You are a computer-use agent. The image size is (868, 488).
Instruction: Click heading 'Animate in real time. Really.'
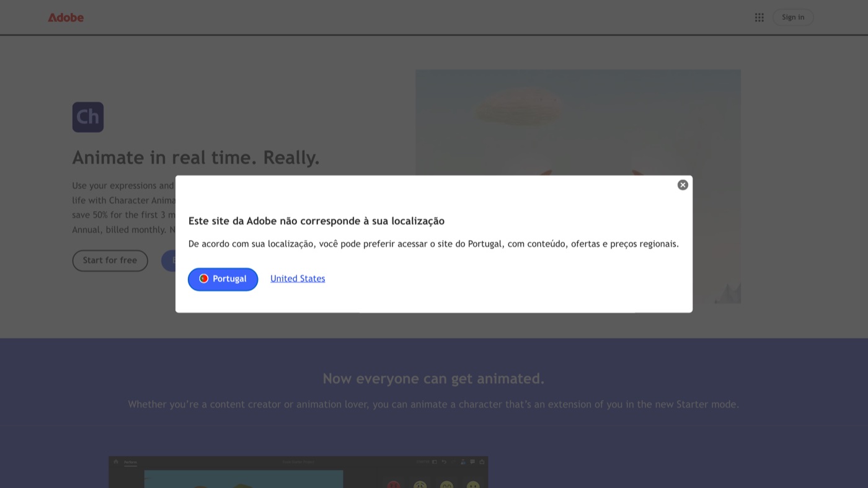pyautogui.click(x=196, y=157)
